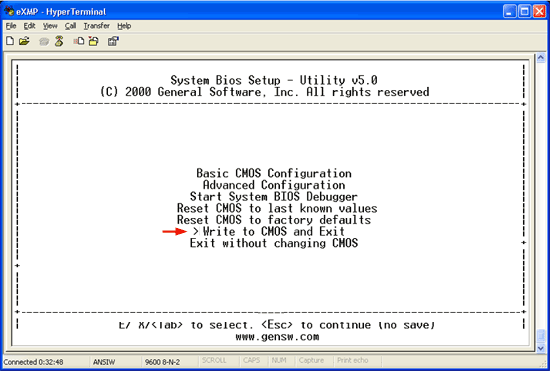Click the Print echo status indicator

coord(353,360)
